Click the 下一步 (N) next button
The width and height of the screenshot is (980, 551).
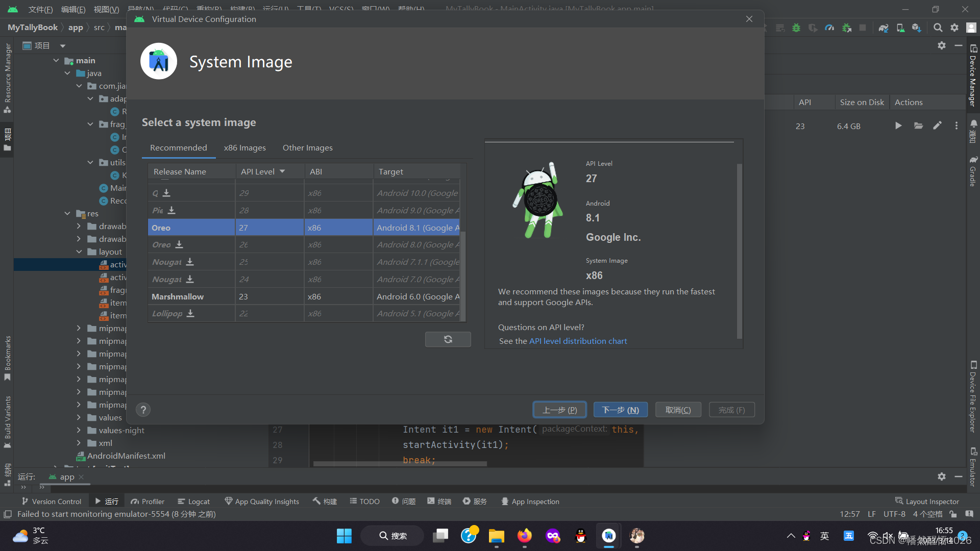tap(620, 410)
